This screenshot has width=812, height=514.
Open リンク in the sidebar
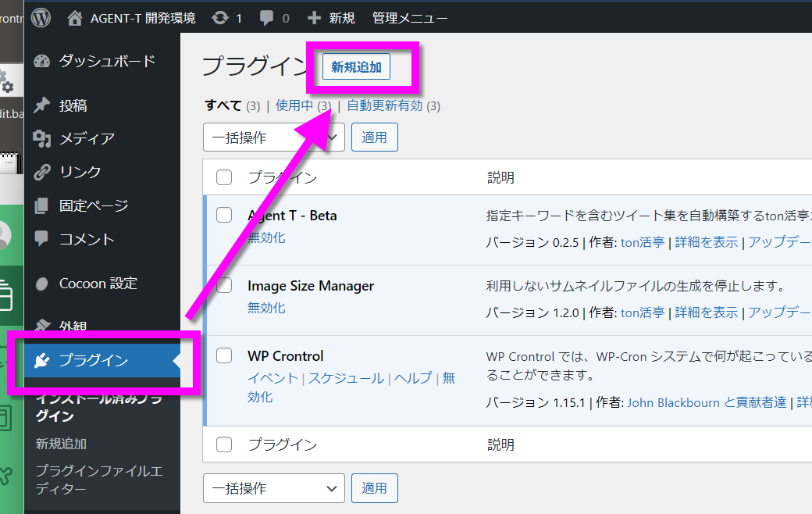pos(80,172)
